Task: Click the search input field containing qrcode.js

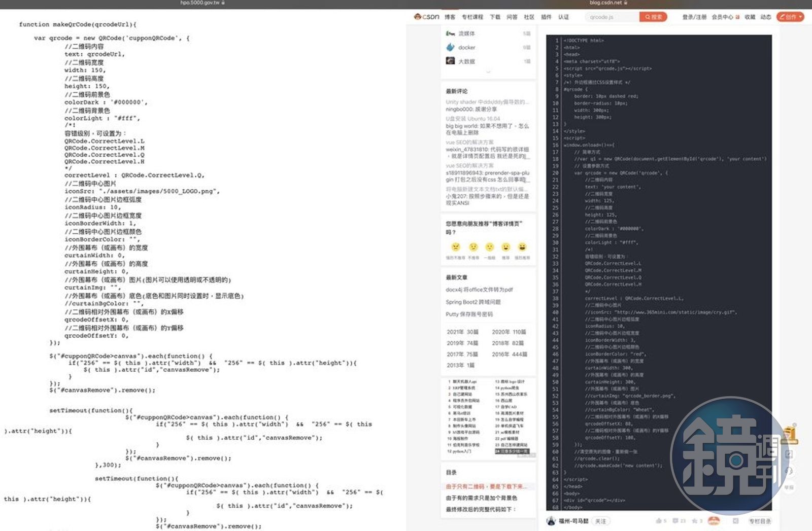Action: pos(612,17)
